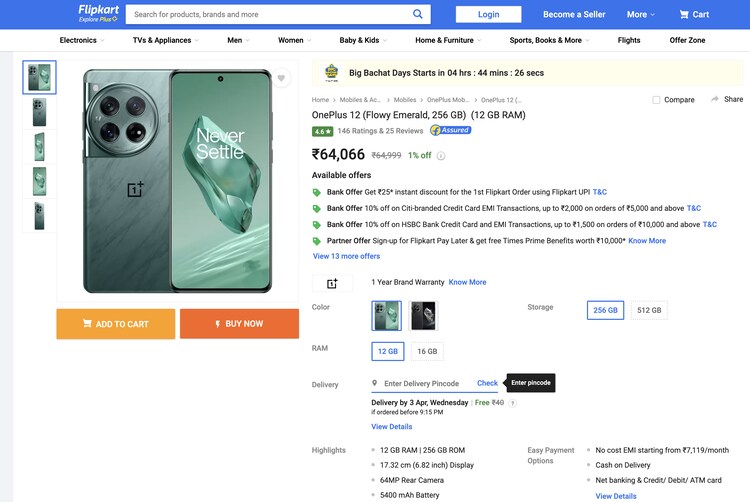Click the OnePlus brand logo box

click(x=332, y=284)
